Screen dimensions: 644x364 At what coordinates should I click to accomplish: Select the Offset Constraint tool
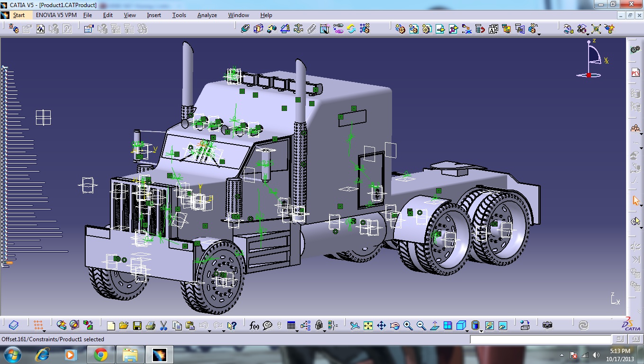271,29
